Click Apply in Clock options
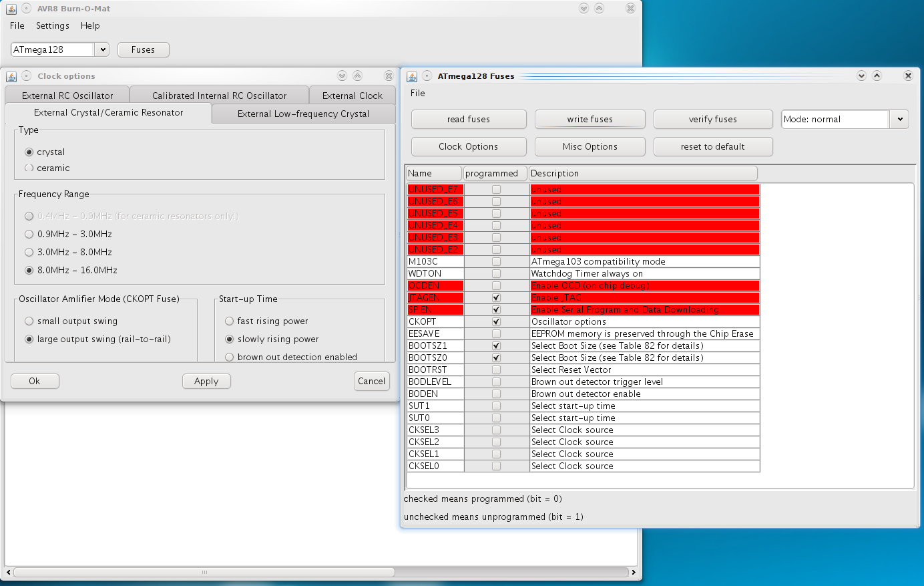This screenshot has height=586, width=924. (x=206, y=381)
